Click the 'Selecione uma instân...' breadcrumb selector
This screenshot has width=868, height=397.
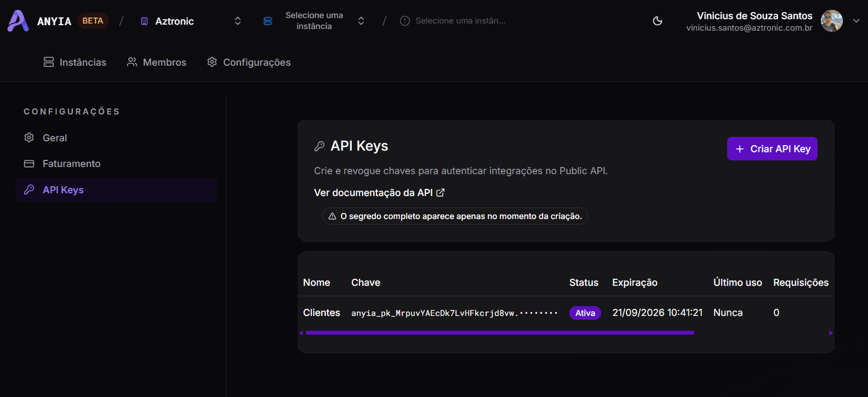click(453, 21)
